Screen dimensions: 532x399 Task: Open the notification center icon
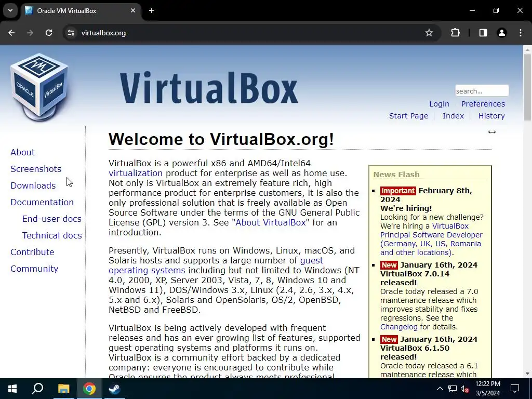click(515, 389)
